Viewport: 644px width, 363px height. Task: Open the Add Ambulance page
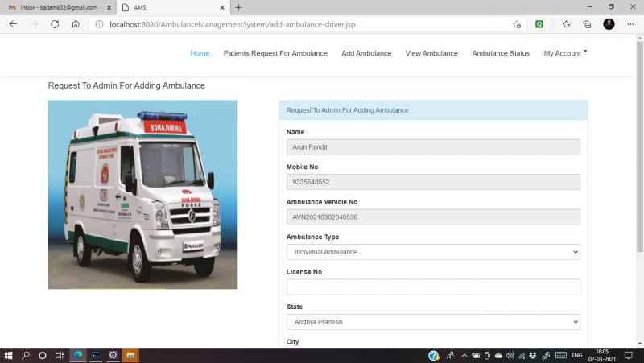[x=366, y=53]
